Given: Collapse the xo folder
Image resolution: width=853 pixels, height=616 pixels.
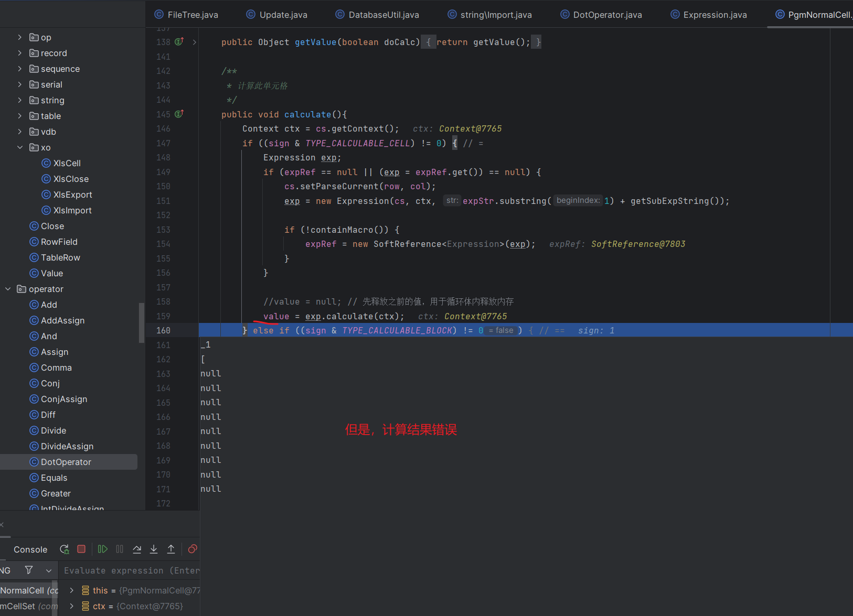Looking at the screenshot, I should tap(20, 147).
